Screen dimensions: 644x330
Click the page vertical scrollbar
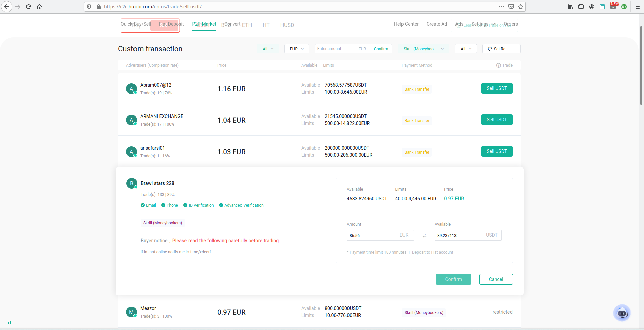(x=641, y=65)
